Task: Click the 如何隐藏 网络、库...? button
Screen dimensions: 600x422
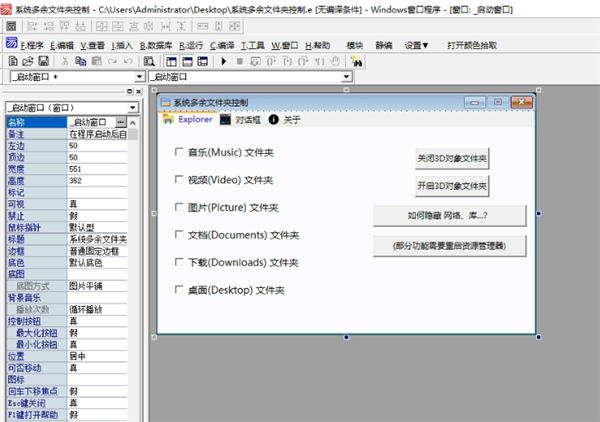Action: (x=449, y=215)
